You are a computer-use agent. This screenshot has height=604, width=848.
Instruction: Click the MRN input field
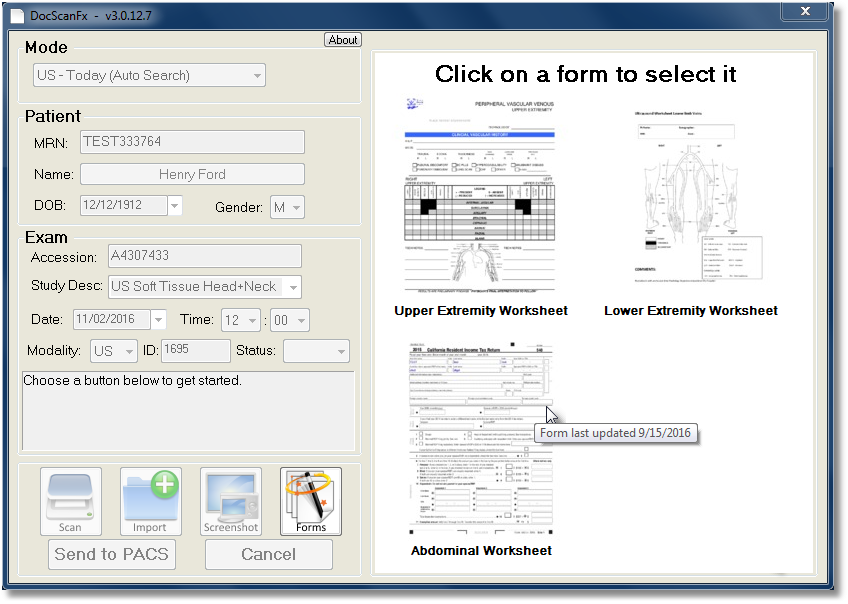[193, 142]
